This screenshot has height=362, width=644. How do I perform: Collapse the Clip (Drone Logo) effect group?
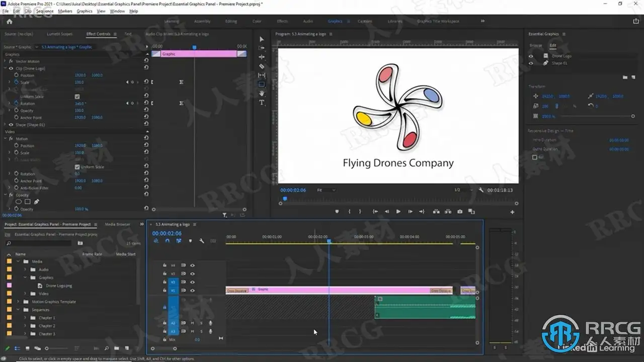(x=6, y=68)
